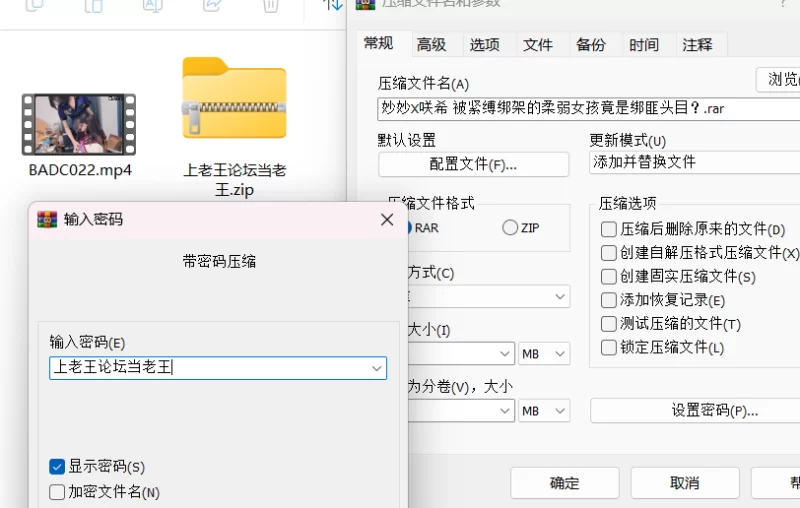The width and height of the screenshot is (800, 508).
Task: Close the 输入密码 dialog
Action: (x=387, y=219)
